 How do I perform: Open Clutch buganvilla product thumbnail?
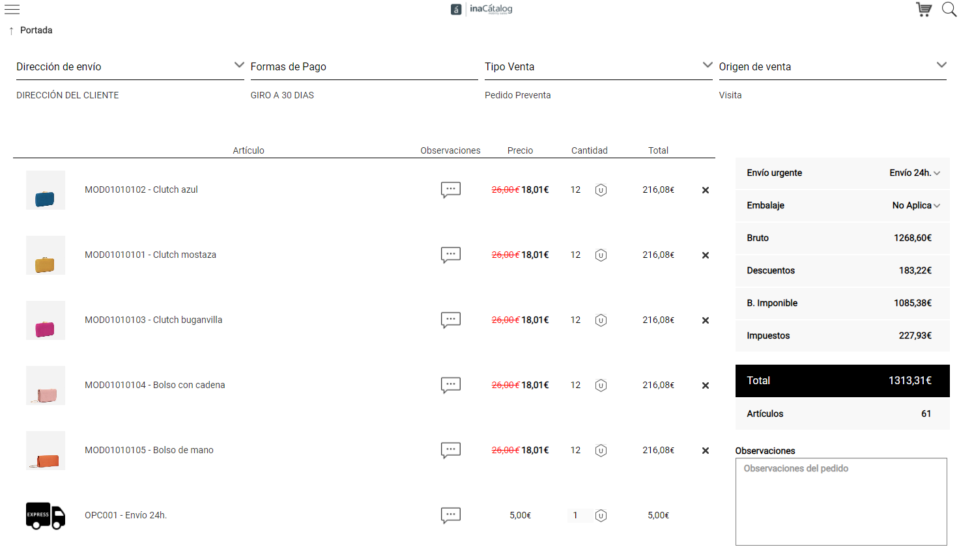click(x=46, y=320)
